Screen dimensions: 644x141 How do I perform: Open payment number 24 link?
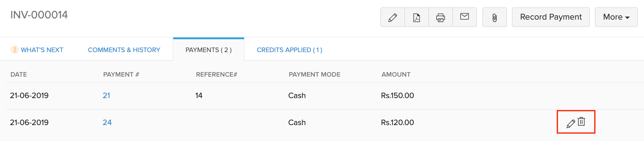[x=107, y=123]
